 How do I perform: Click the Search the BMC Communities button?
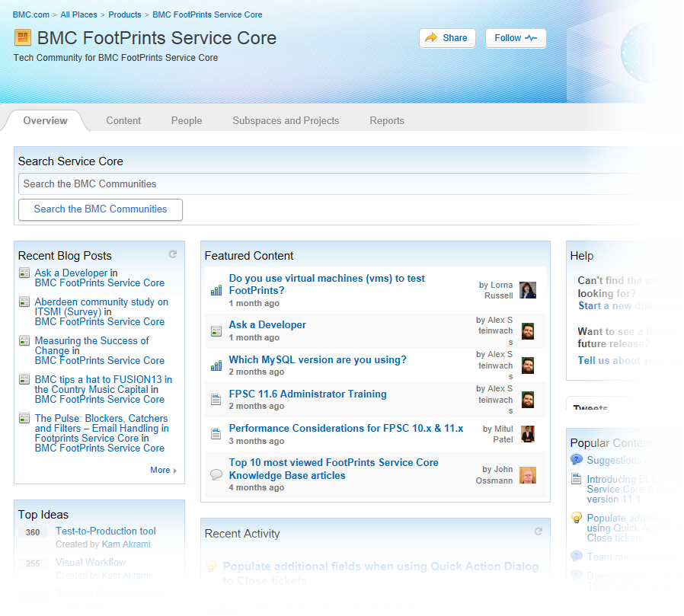point(101,209)
